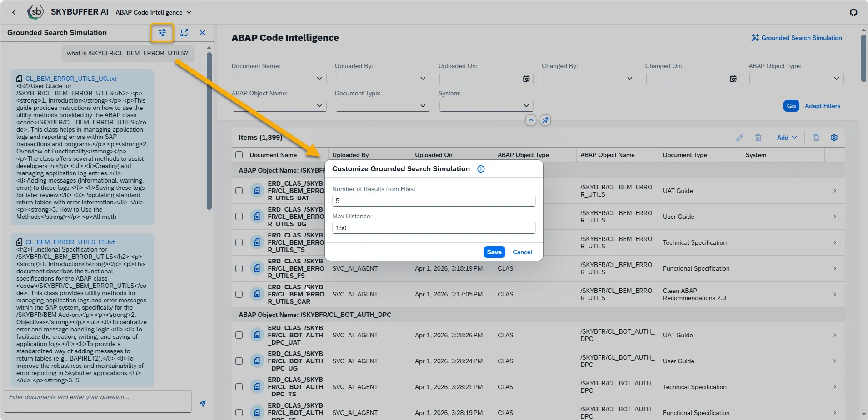
Task: Close the Grounded Search Simulation panel
Action: click(203, 33)
